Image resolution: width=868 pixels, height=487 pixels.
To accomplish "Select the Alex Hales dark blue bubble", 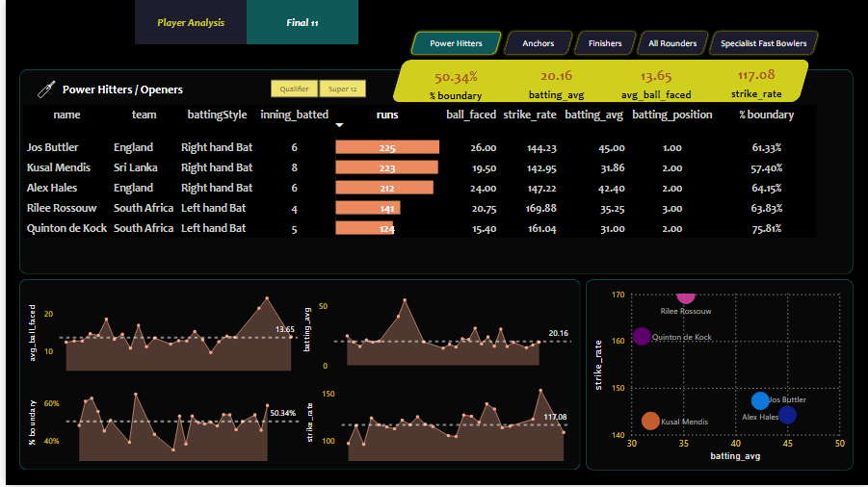I will pos(787,415).
